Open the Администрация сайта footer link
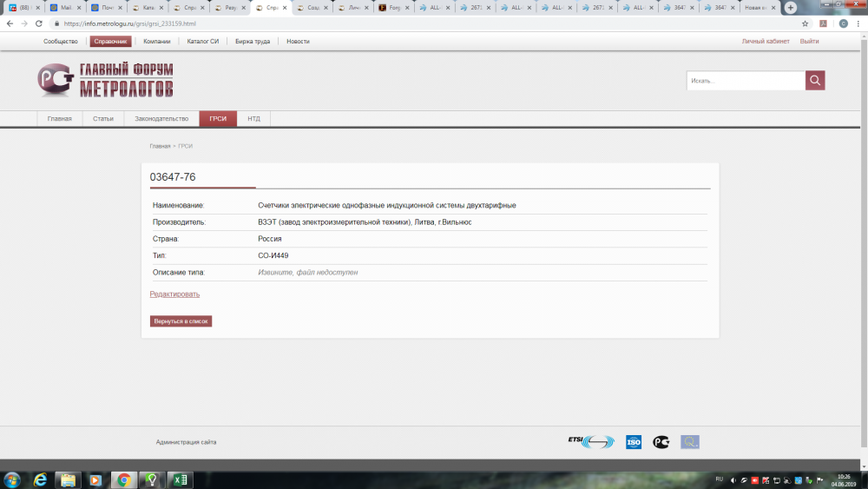 click(x=186, y=442)
